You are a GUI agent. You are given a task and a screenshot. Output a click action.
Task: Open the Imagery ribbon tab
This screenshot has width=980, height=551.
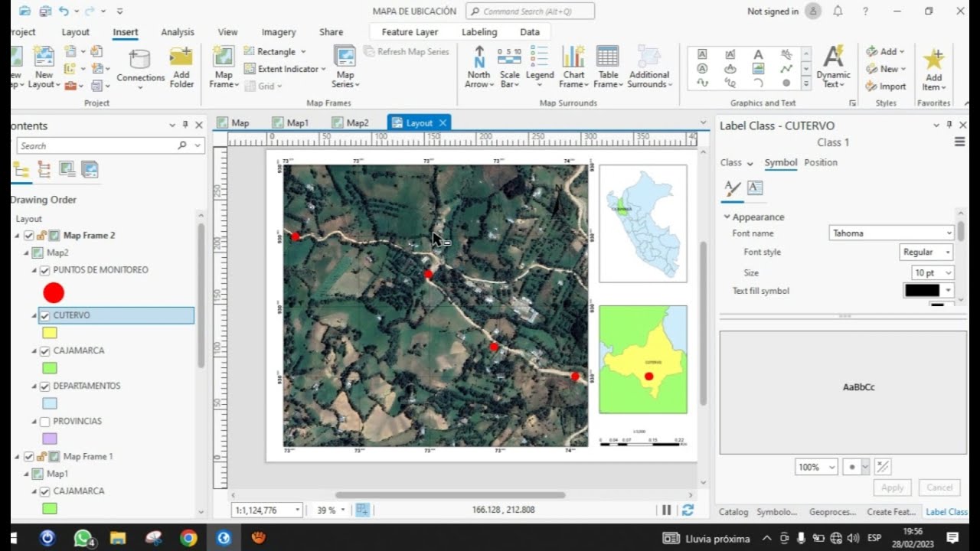pos(279,32)
